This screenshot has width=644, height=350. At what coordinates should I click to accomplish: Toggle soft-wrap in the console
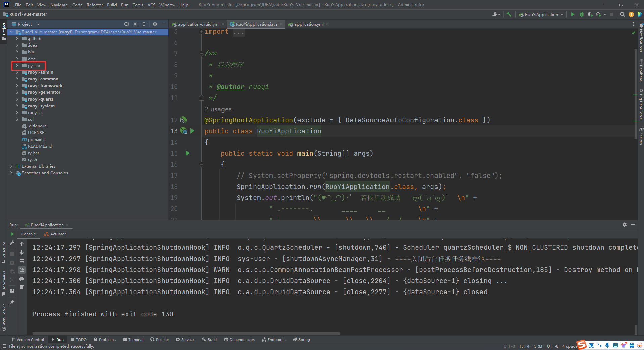[x=22, y=261]
